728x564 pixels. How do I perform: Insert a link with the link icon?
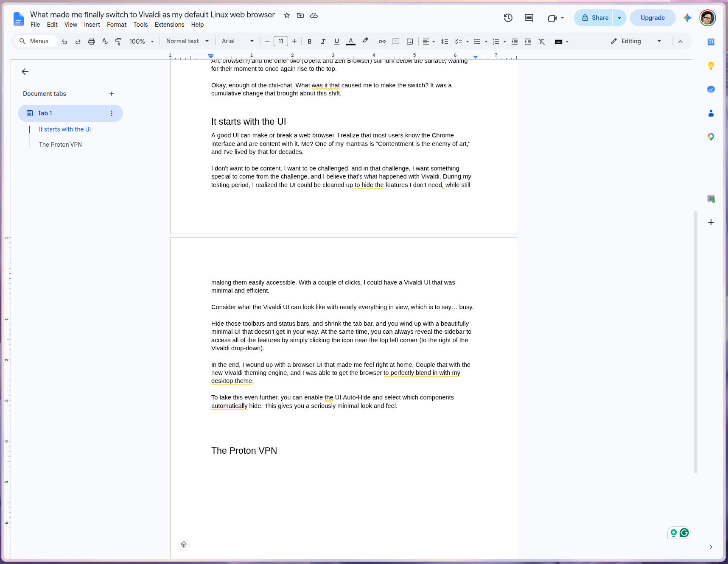pyautogui.click(x=382, y=41)
